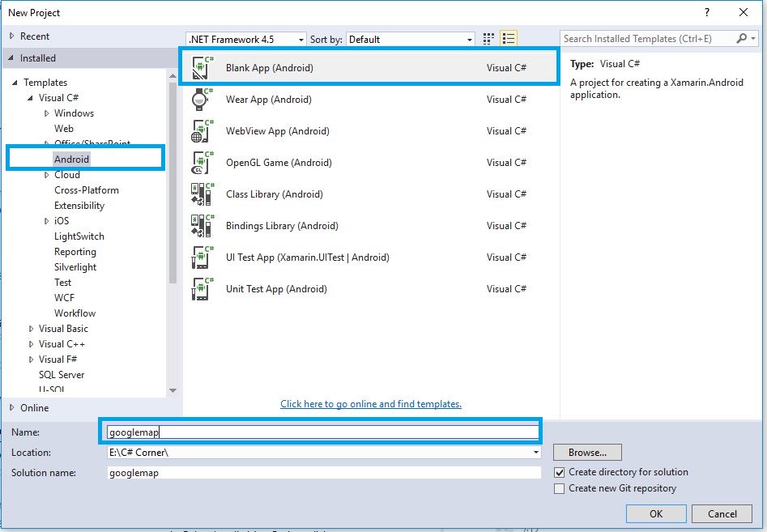Click the project Name input field
Screen dimensions: 767x532
click(x=323, y=432)
